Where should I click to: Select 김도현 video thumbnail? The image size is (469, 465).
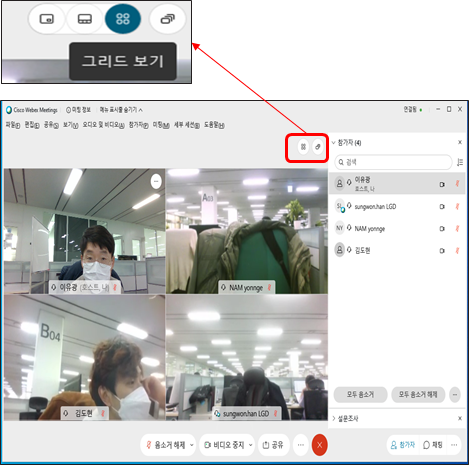point(85,357)
